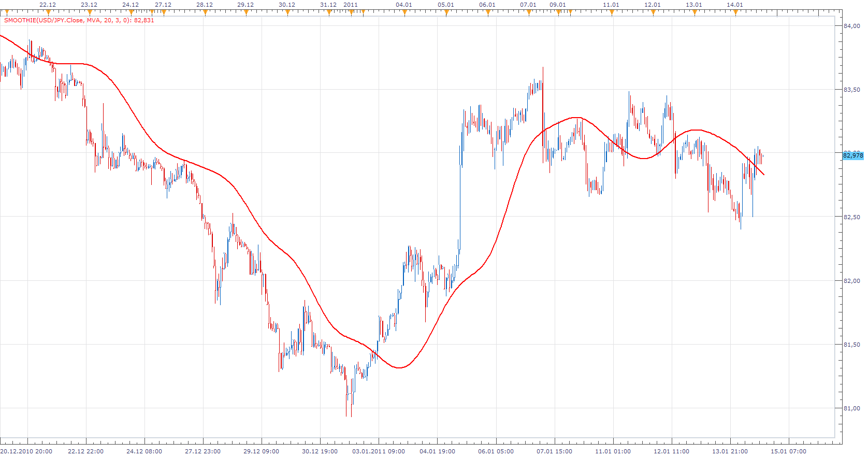Screen dimensions: 868x457
Task: Click the 30.12 19:00 time axis label
Action: pyautogui.click(x=320, y=451)
